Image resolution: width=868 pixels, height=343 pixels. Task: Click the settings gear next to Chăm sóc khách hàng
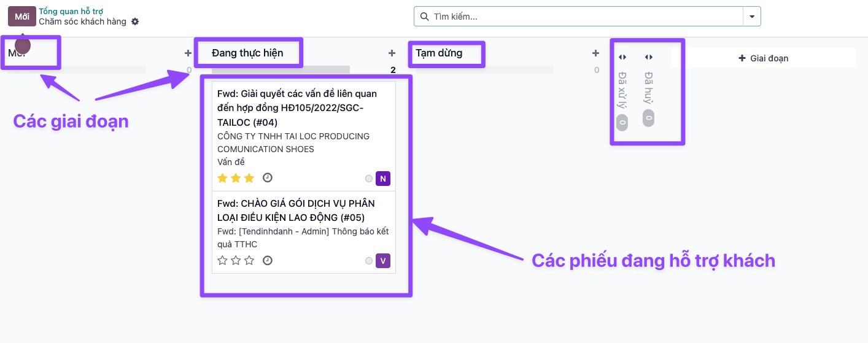click(135, 21)
